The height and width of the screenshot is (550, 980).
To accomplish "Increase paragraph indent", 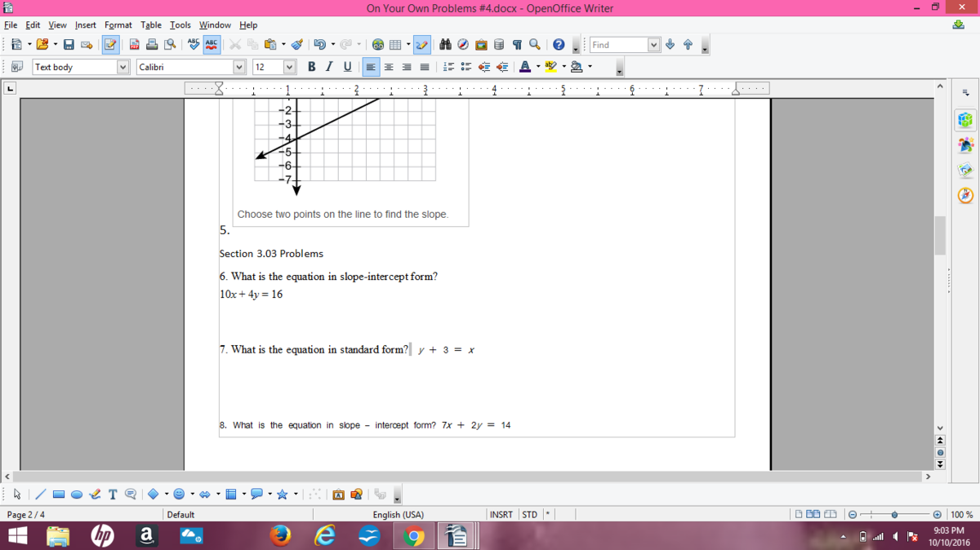I will [x=502, y=67].
